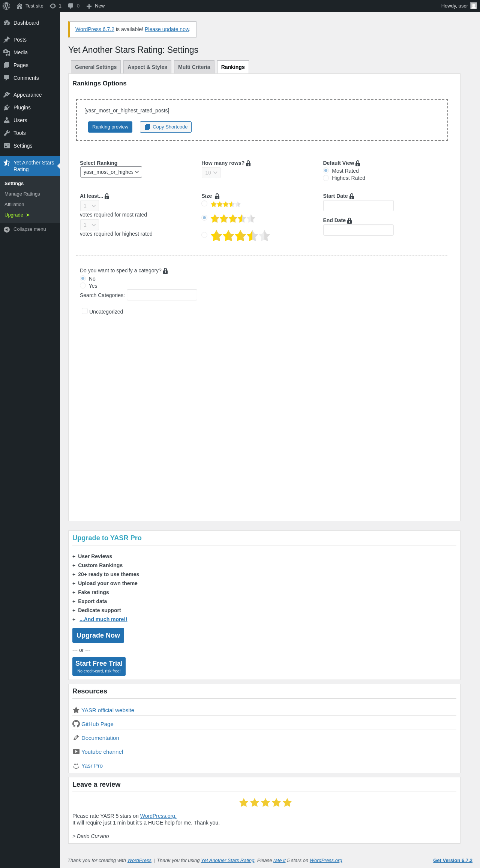480x868 pixels.
Task: Open the Documentation link
Action: (100, 738)
